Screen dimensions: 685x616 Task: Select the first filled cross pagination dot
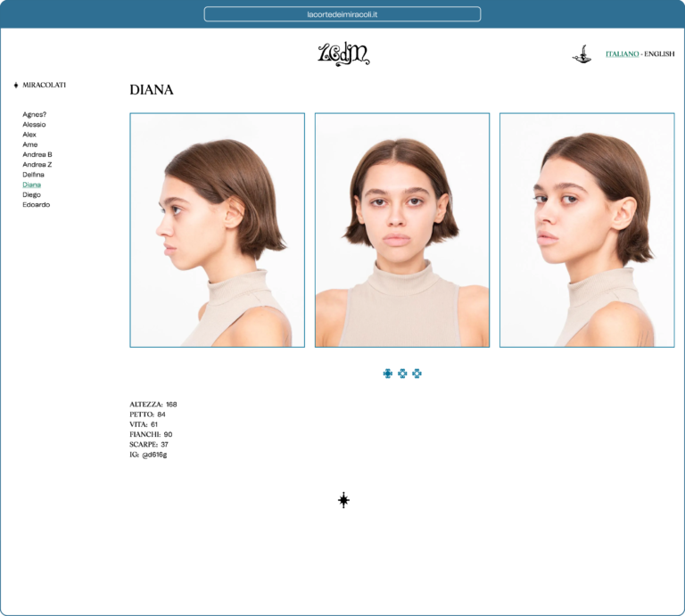tap(387, 374)
